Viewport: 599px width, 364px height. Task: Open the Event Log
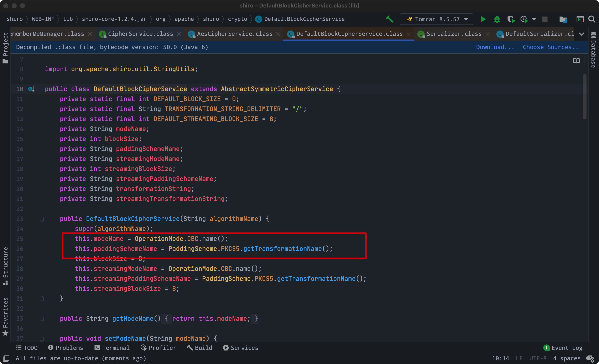(563, 348)
